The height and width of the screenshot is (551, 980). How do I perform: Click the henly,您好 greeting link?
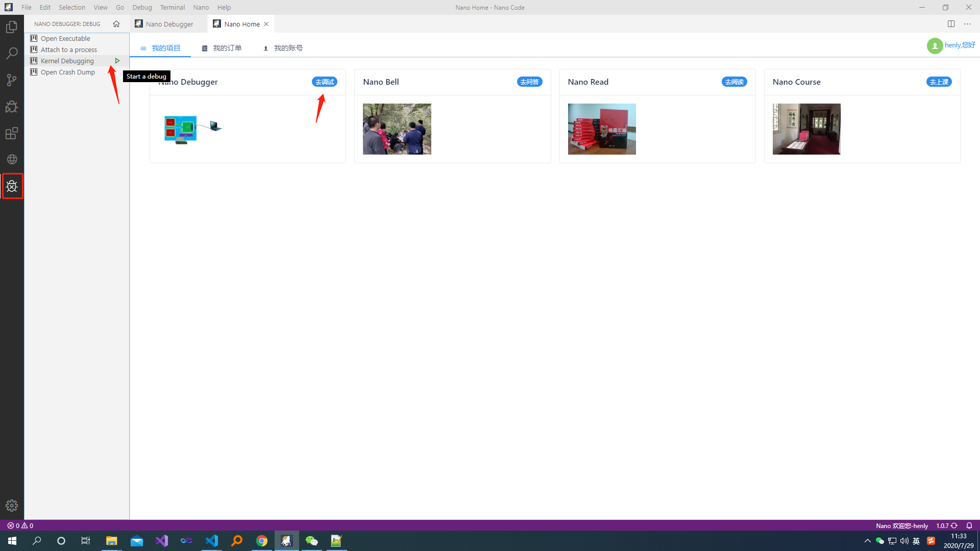tap(960, 45)
